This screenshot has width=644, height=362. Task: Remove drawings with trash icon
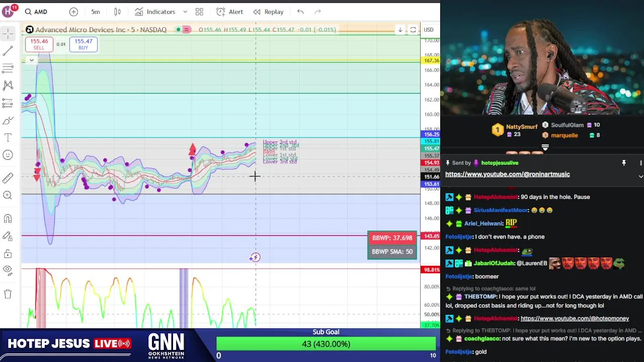click(x=8, y=294)
